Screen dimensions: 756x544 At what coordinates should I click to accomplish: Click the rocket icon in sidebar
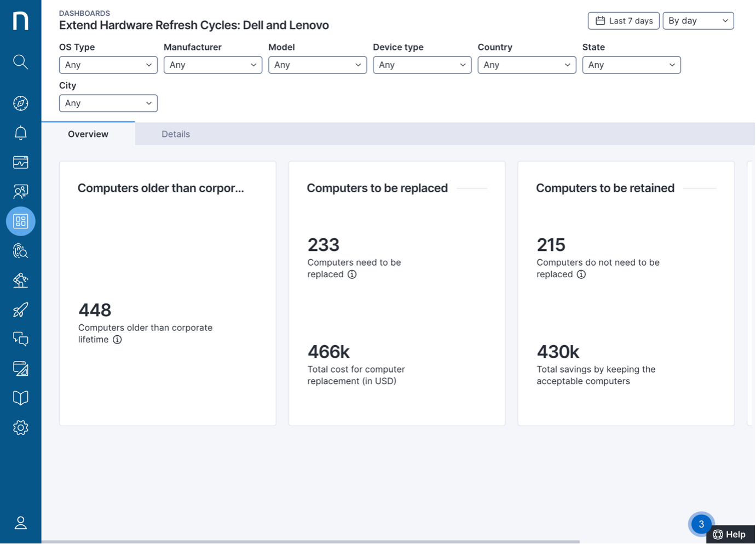[x=20, y=310]
